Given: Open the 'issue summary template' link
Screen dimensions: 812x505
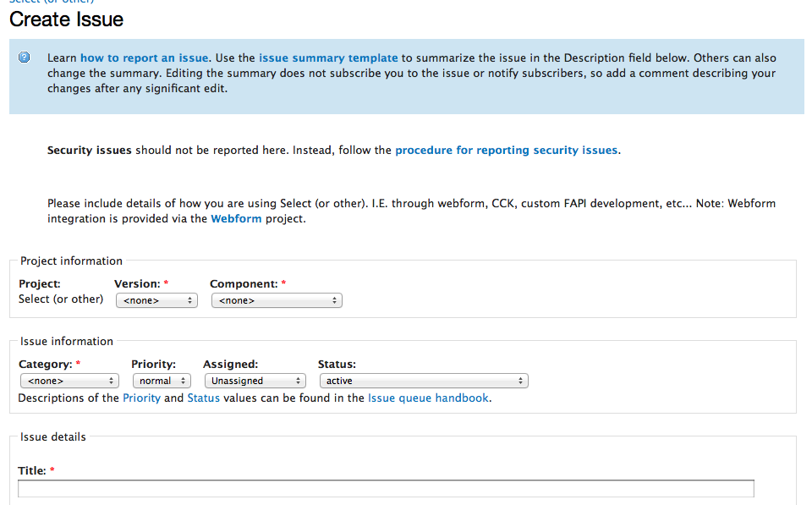Looking at the screenshot, I should [328, 58].
